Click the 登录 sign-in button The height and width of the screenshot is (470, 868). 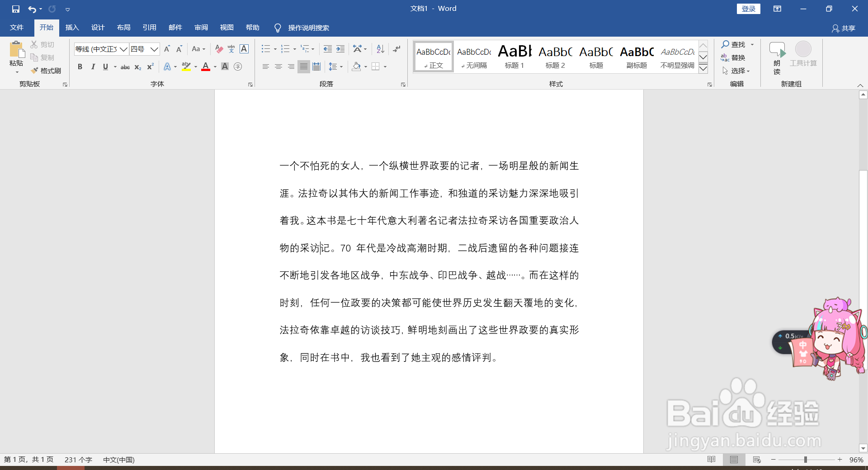[748, 9]
